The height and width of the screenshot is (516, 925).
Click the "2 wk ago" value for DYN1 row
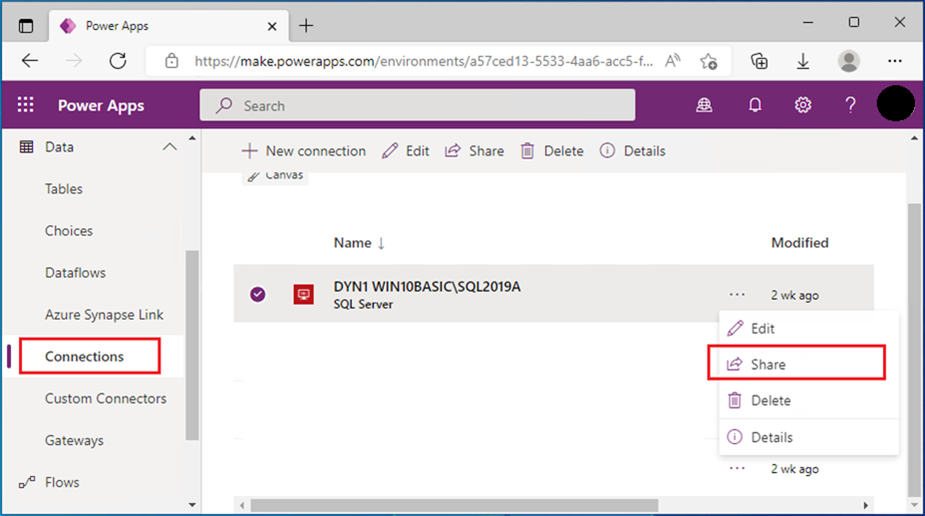tap(795, 295)
